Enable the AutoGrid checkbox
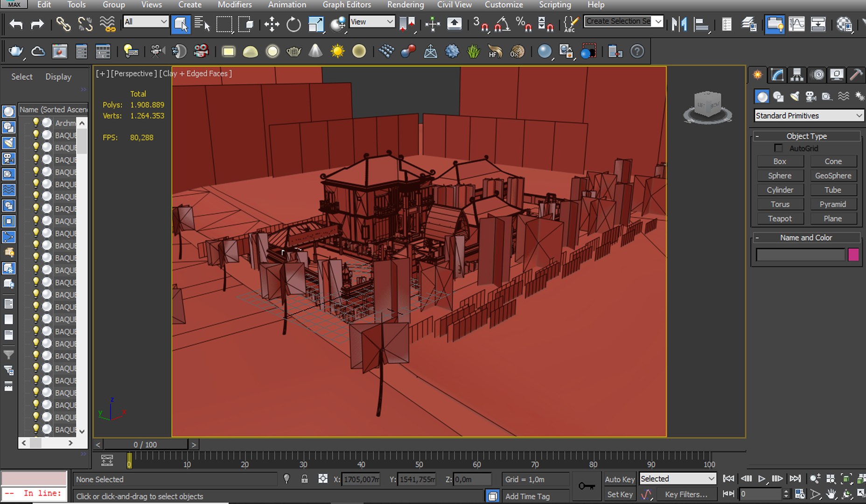This screenshot has width=866, height=504. (778, 148)
